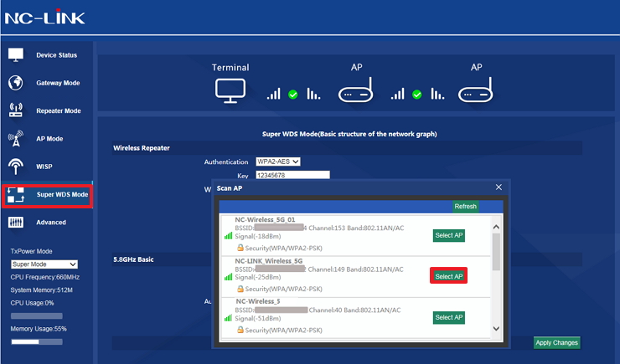
Task: Click the 5.8GHz Basic section header
Action: point(133,259)
